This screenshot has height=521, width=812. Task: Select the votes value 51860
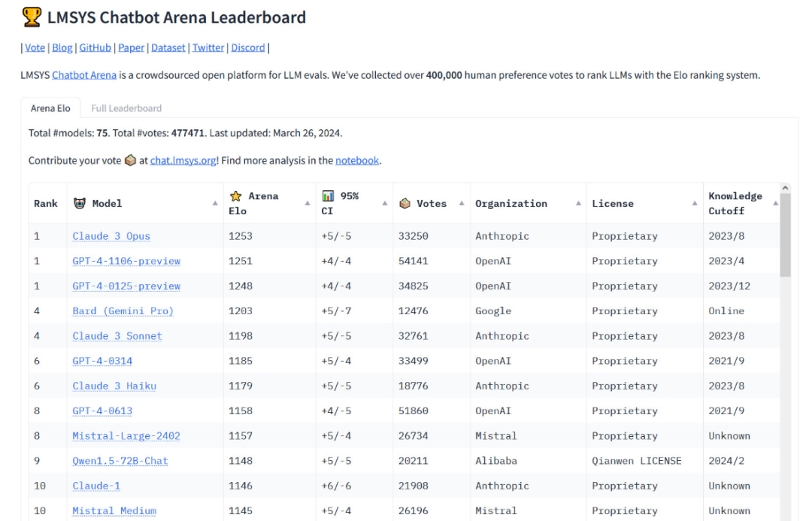[x=414, y=410]
